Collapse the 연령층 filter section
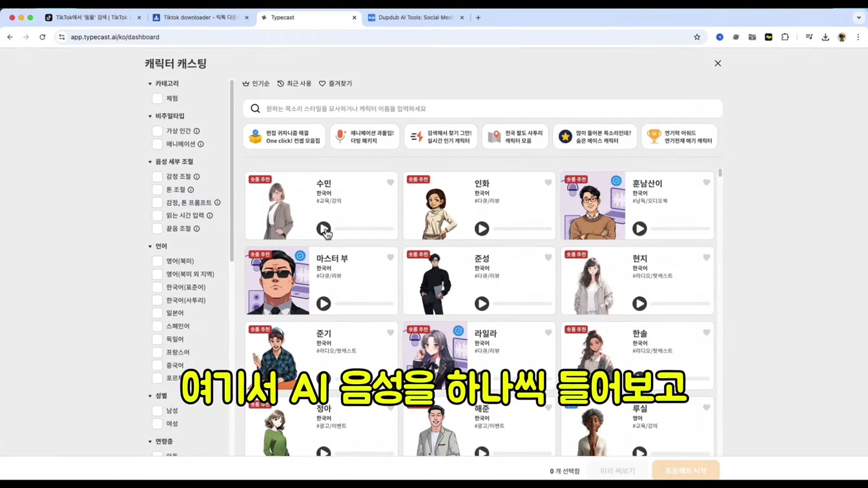868x488 pixels. [150, 442]
